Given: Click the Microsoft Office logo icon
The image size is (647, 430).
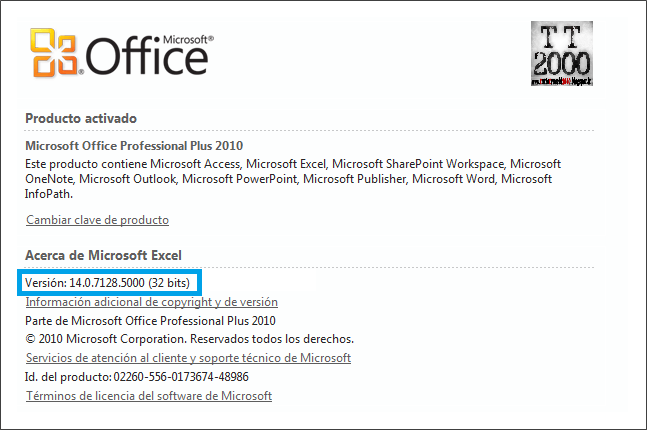Looking at the screenshot, I should tap(122, 53).
